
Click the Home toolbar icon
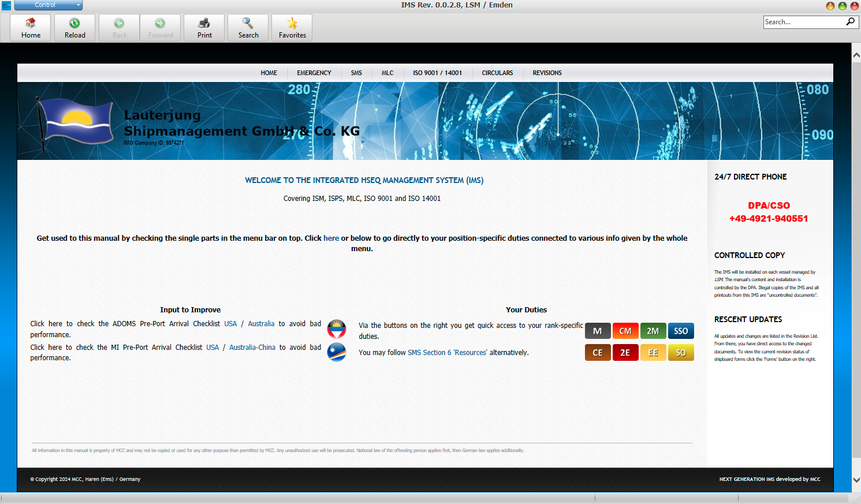pyautogui.click(x=31, y=28)
